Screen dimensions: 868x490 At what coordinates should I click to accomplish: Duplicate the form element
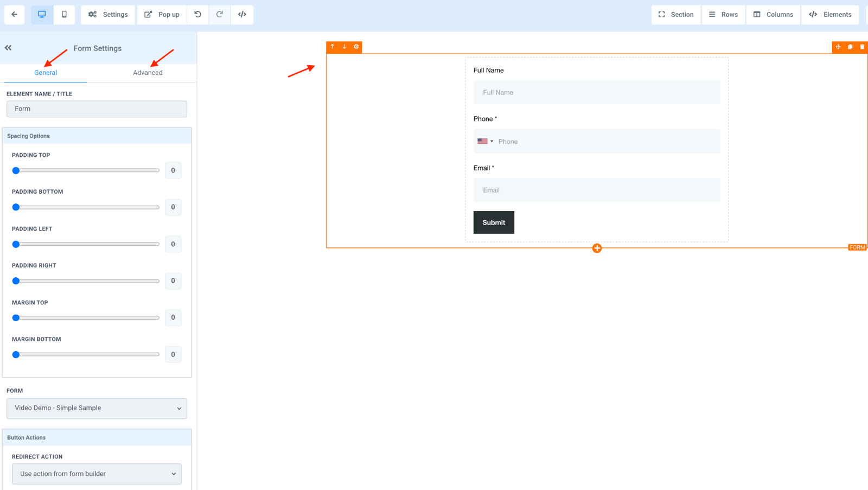(850, 47)
